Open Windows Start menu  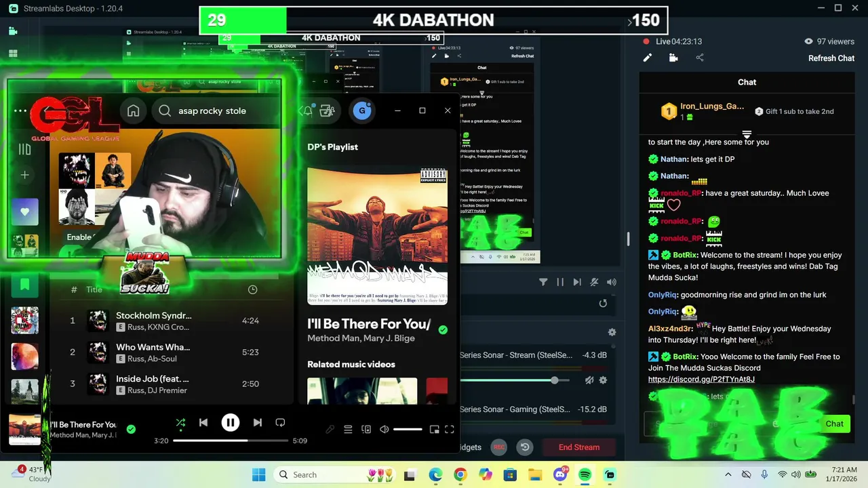coord(259,474)
